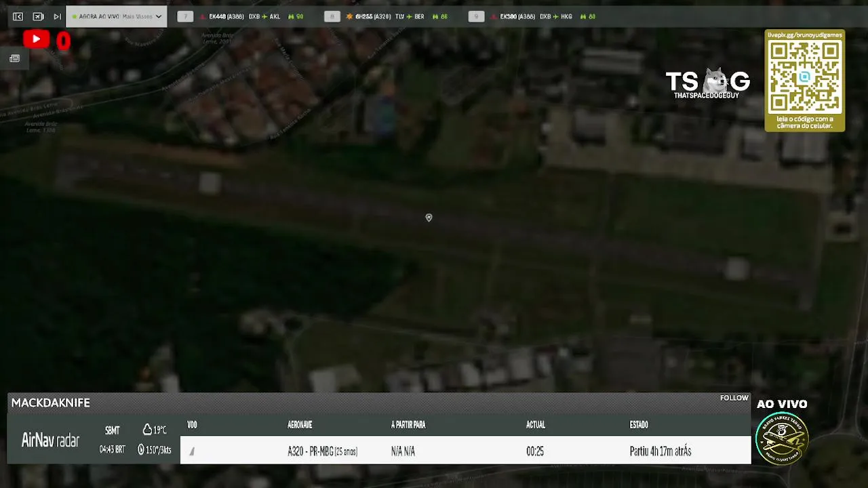Viewport: 868px width, 488px height.
Task: Click the red YouTube play icon
Action: tap(36, 40)
